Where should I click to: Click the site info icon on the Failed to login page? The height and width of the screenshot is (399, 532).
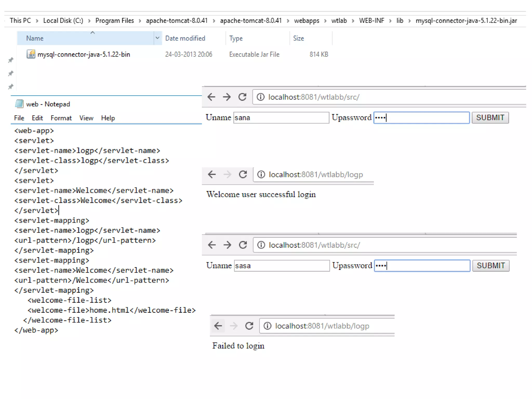click(x=267, y=325)
